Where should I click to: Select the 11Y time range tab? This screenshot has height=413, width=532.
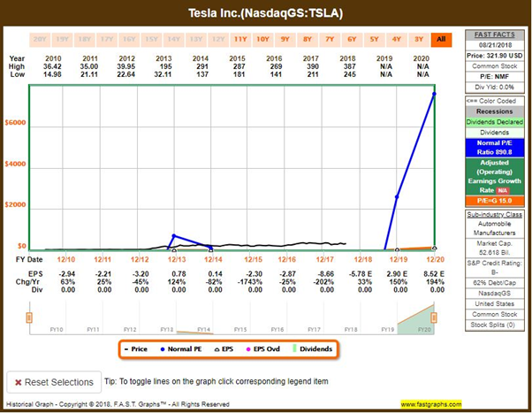[240, 40]
